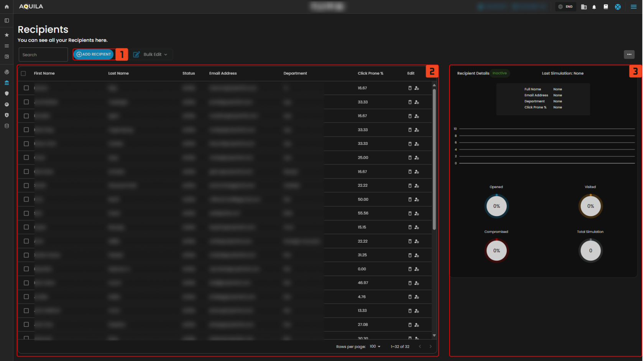Image resolution: width=644 pixels, height=361 pixels.
Task: Click the notifications bell icon
Action: pyautogui.click(x=594, y=7)
